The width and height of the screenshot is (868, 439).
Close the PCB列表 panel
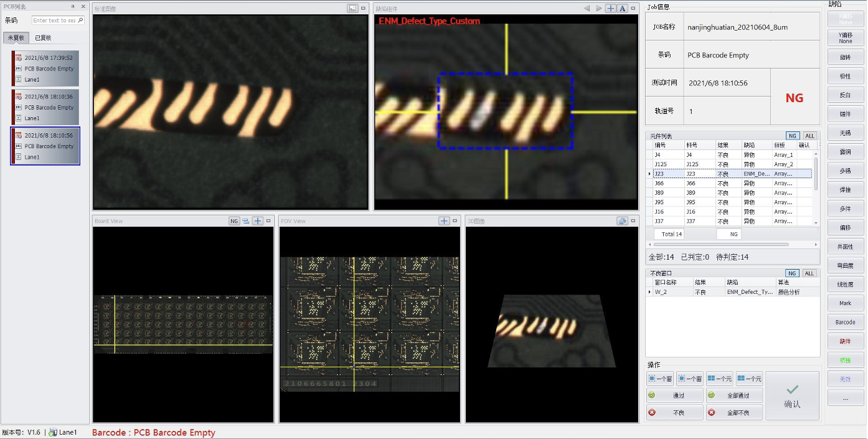click(83, 6)
